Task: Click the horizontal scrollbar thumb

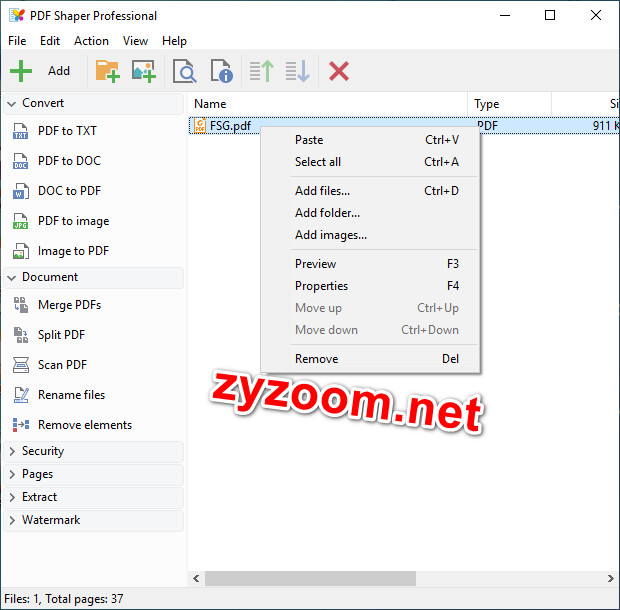Action: point(310,579)
